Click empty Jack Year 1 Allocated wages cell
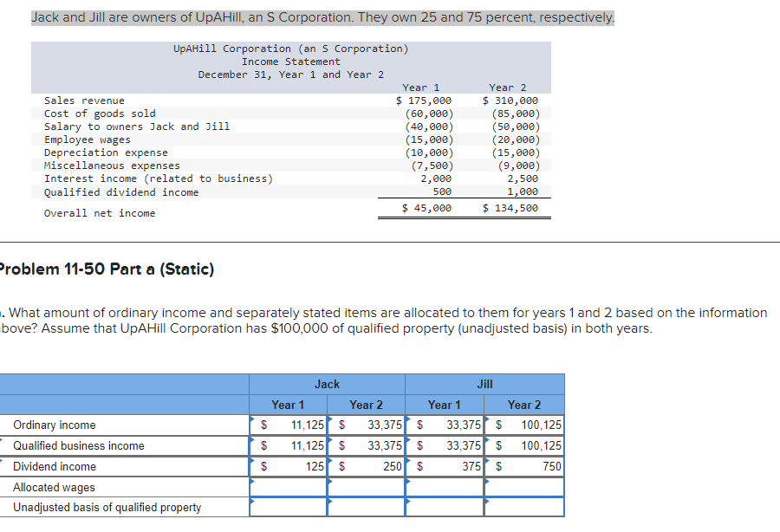The width and height of the screenshot is (780, 532). point(288,487)
